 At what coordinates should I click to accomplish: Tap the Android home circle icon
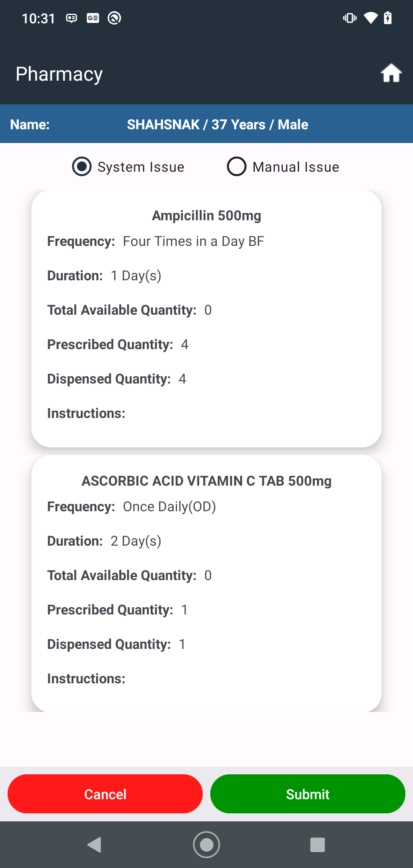point(206,845)
